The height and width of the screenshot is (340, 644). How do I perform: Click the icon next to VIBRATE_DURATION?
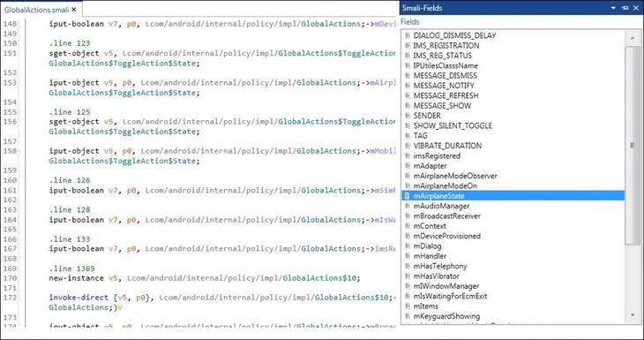click(x=407, y=146)
